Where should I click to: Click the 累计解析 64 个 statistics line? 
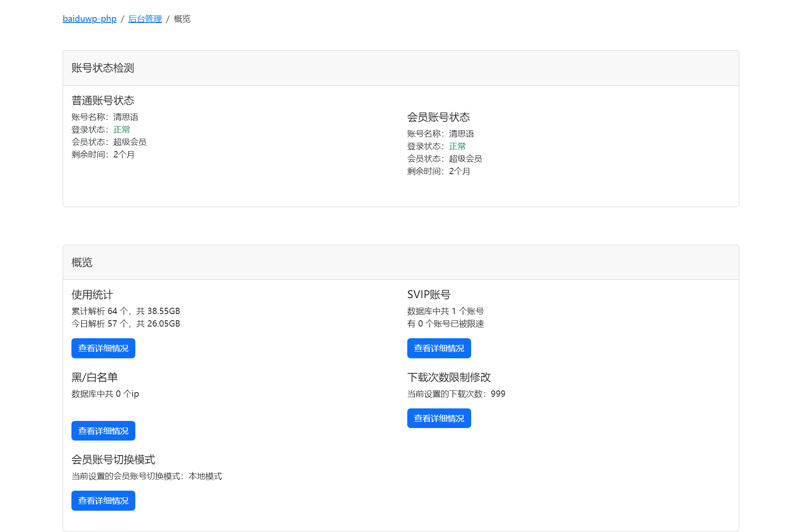(126, 311)
